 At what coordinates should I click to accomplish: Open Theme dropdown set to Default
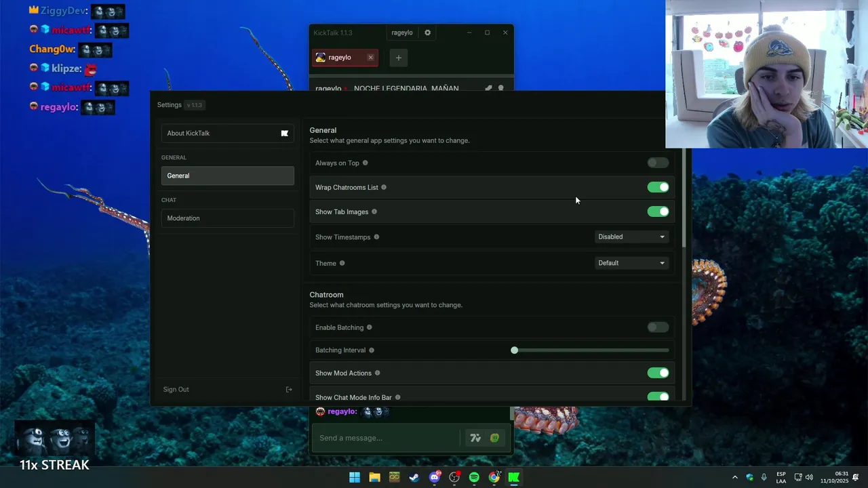pyautogui.click(x=631, y=263)
